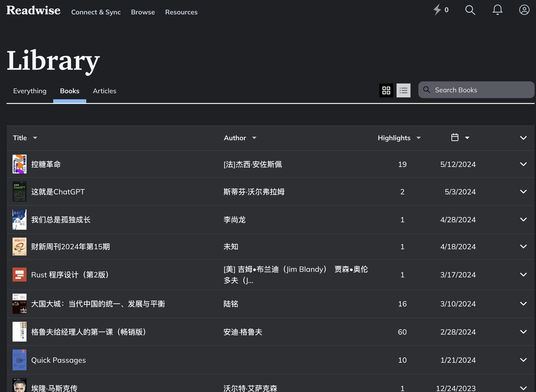536x392 pixels.
Task: Switch to list view layout
Action: tap(404, 90)
